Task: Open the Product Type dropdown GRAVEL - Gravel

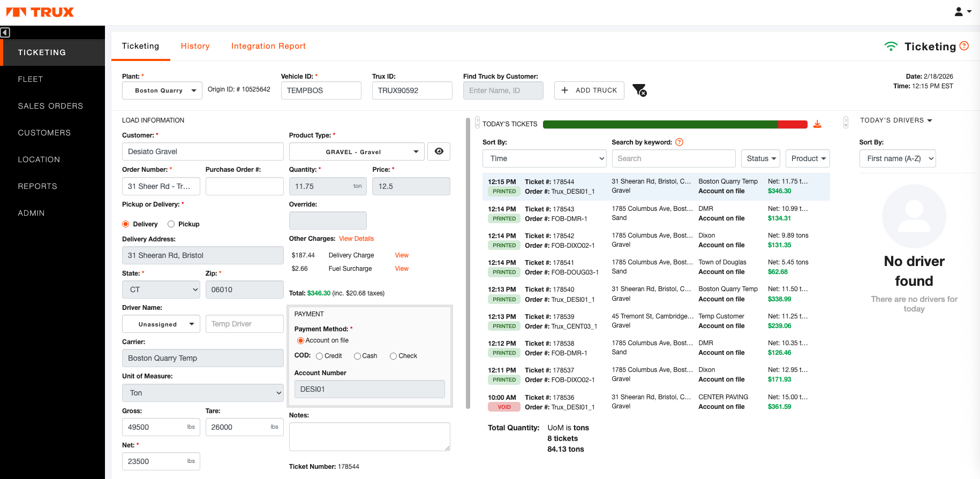Action: click(x=357, y=151)
